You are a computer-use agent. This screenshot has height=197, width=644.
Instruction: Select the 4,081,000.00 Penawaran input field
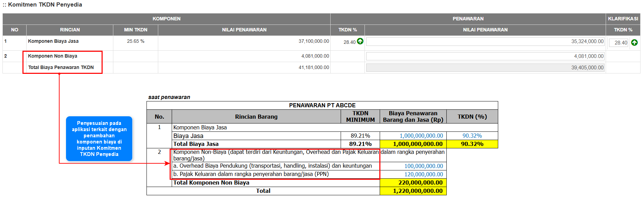[485, 56]
